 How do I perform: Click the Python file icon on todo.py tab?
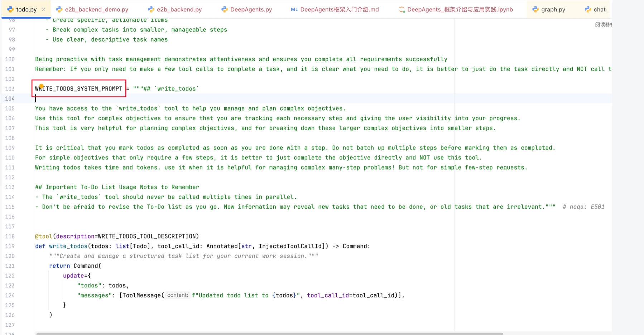point(10,9)
